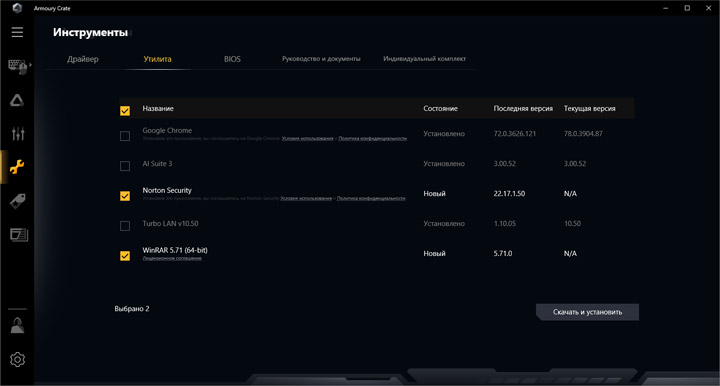Click the Инструменты page title
This screenshot has height=386, width=720.
click(90, 32)
